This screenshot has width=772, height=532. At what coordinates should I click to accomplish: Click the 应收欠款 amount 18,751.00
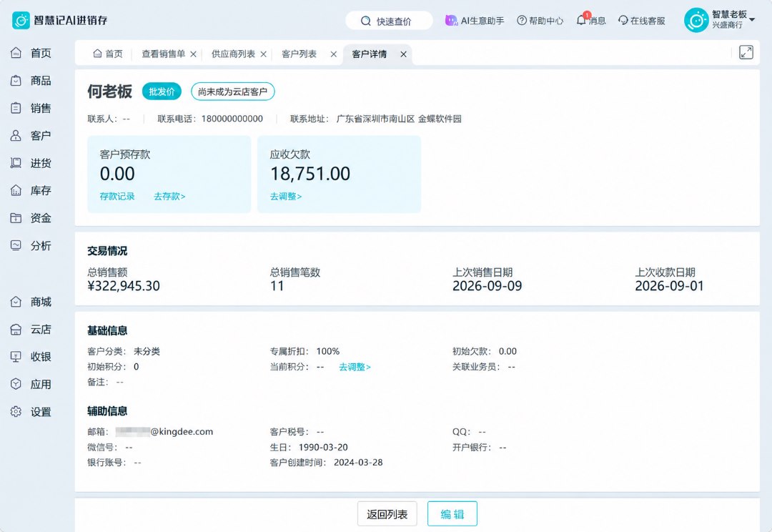click(x=310, y=173)
